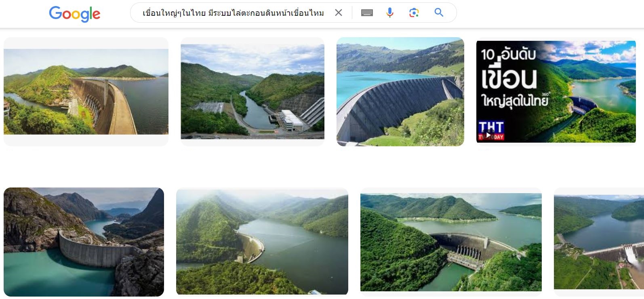Click the Google logo
The height and width of the screenshot is (299, 644).
coord(75,14)
